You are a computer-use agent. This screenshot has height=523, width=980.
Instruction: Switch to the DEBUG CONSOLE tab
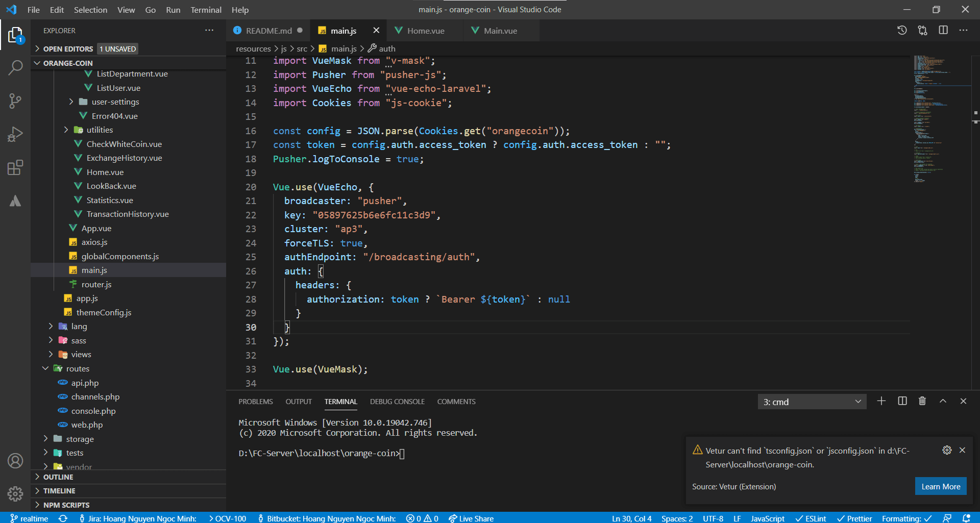tap(397, 402)
